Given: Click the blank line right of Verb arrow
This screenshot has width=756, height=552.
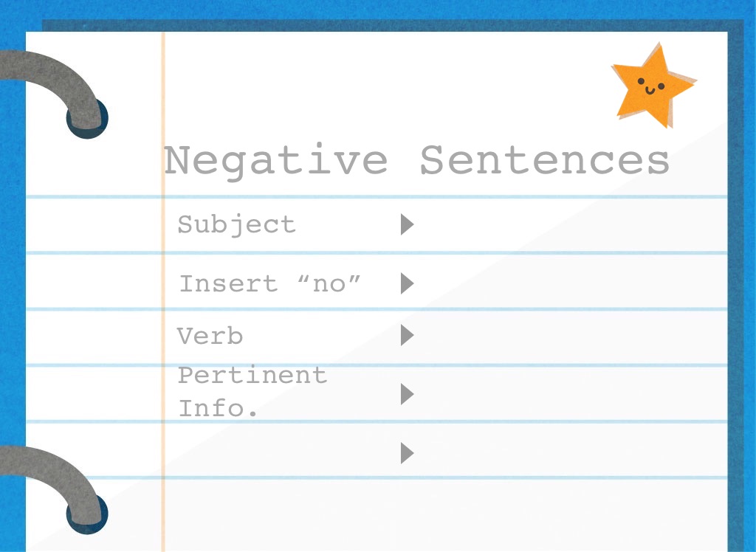Looking at the screenshot, I should [568, 337].
